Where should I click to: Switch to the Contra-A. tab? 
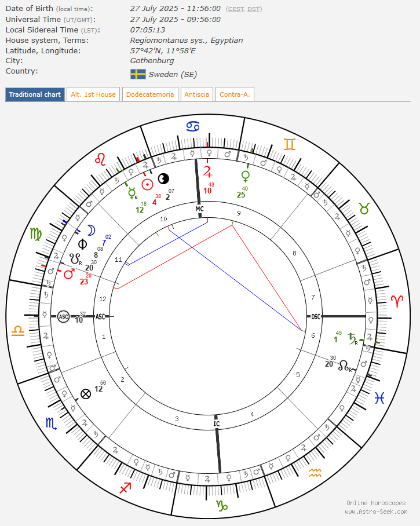coord(235,94)
